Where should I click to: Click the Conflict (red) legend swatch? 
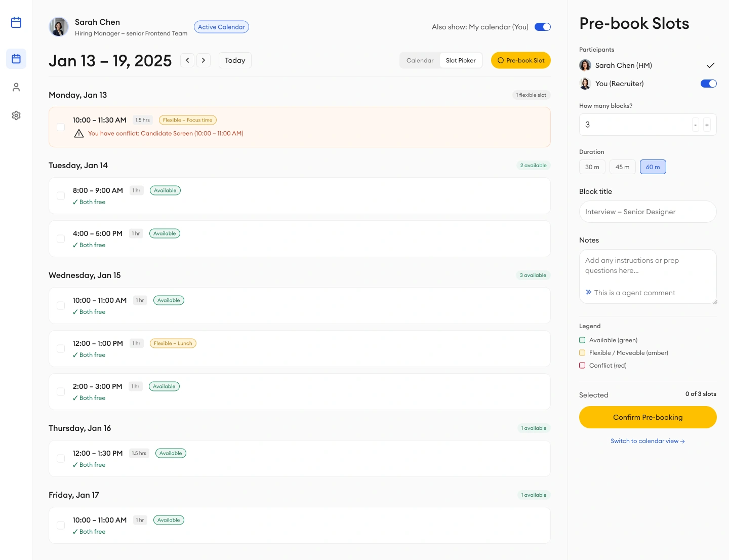point(582,366)
